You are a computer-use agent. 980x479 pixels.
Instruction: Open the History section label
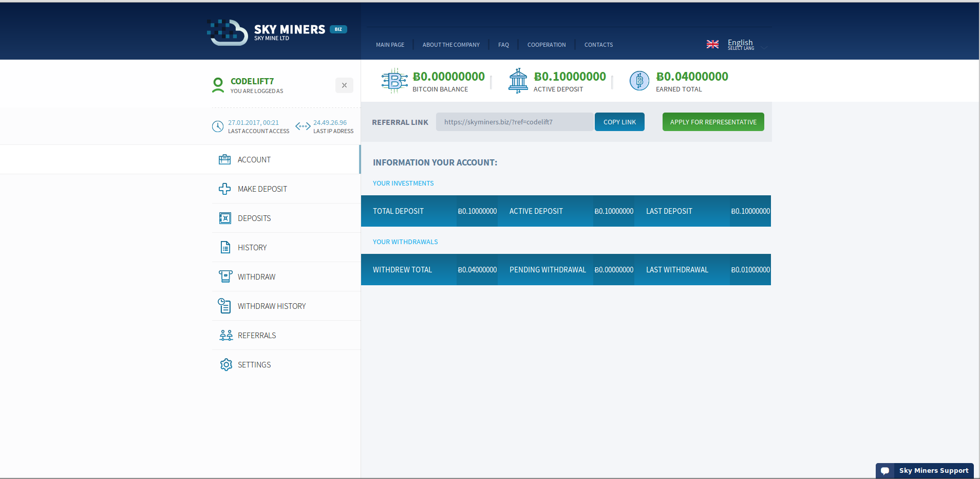coord(252,248)
